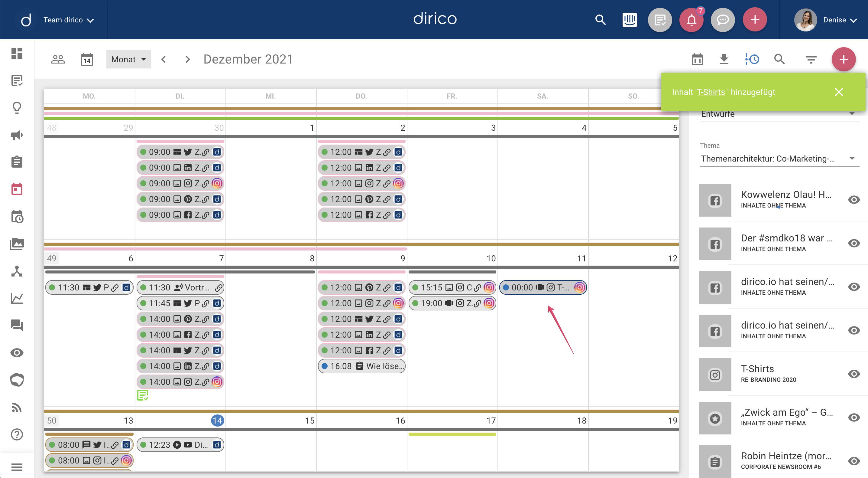Open header tasks checklist gray icon

[x=660, y=20]
